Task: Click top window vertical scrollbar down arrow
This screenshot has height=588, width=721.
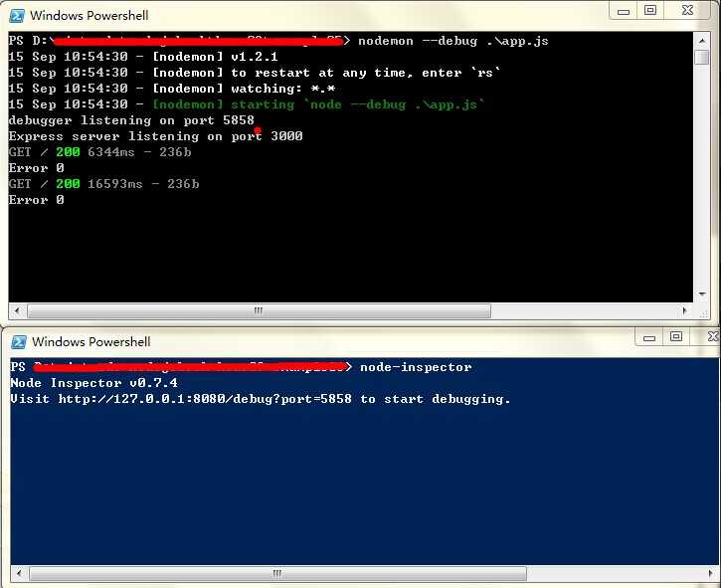Action: click(x=702, y=294)
